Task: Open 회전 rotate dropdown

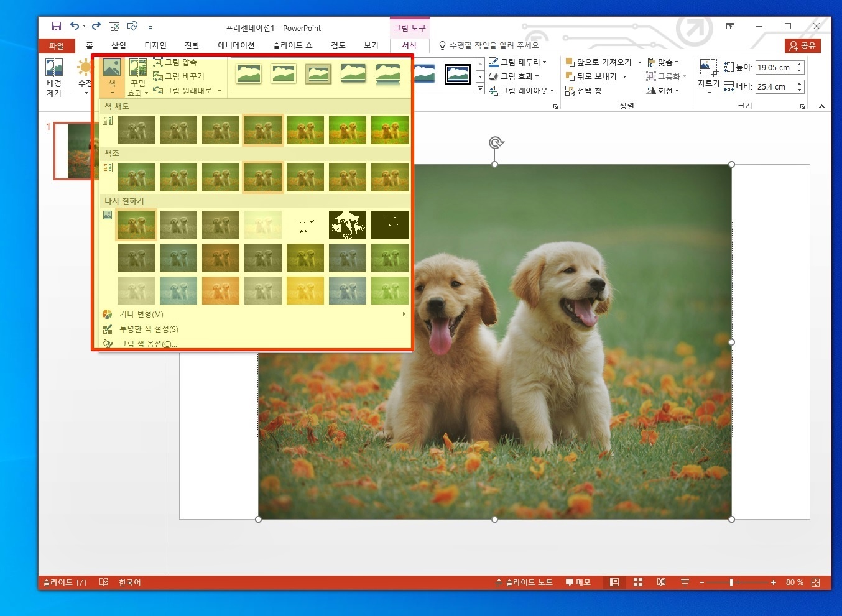Action: [x=663, y=91]
